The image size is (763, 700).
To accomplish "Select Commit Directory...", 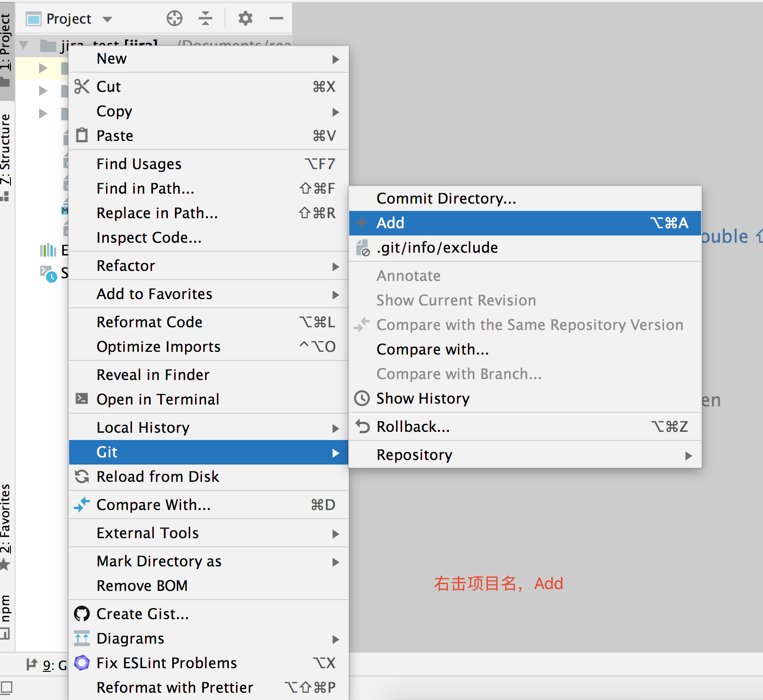I will [525, 198].
